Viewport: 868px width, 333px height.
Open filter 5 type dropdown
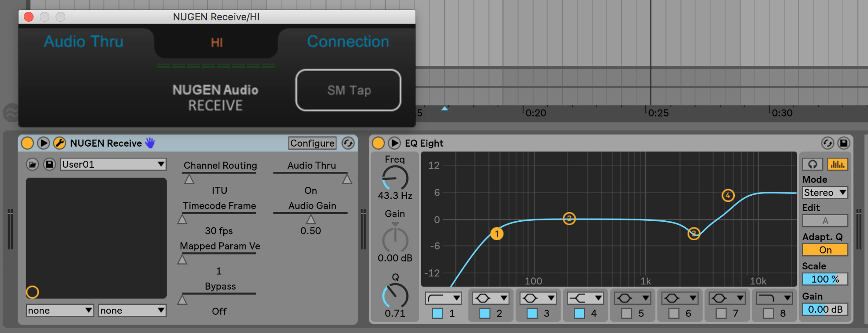tap(632, 299)
